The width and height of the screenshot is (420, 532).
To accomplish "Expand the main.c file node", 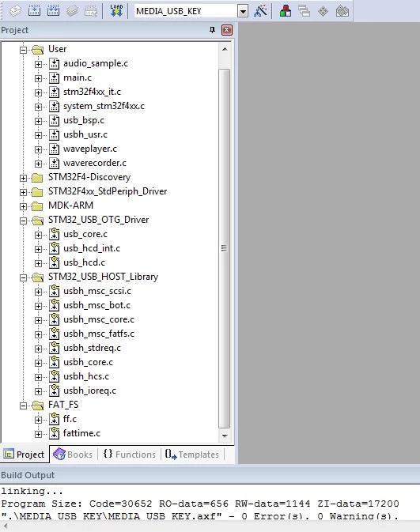I will pos(39,78).
